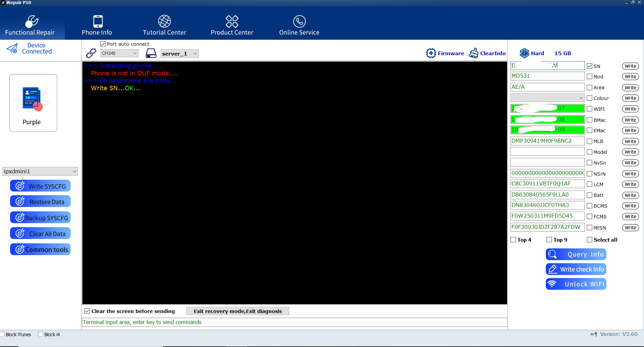This screenshot has height=347, width=644.
Task: Click the port link chain icon
Action: point(91,53)
